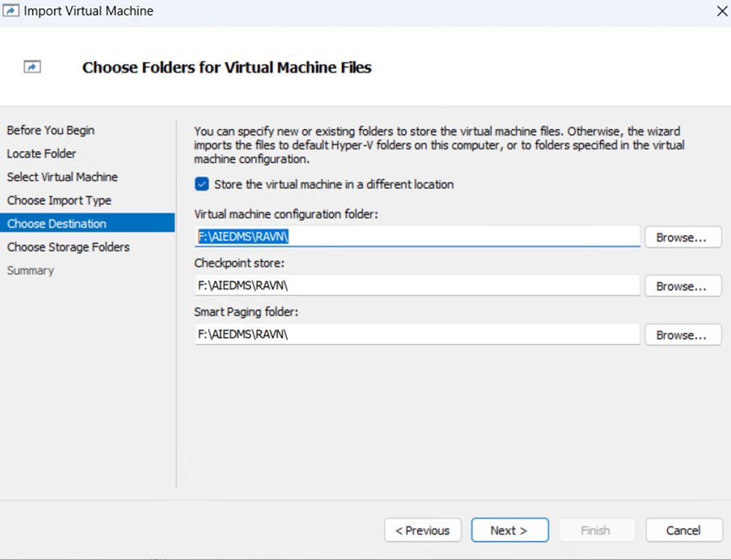Open the Locate Folder step

pyautogui.click(x=41, y=154)
